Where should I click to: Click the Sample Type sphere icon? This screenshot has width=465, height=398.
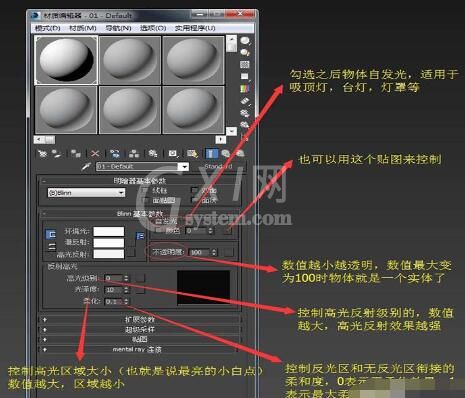(x=245, y=41)
